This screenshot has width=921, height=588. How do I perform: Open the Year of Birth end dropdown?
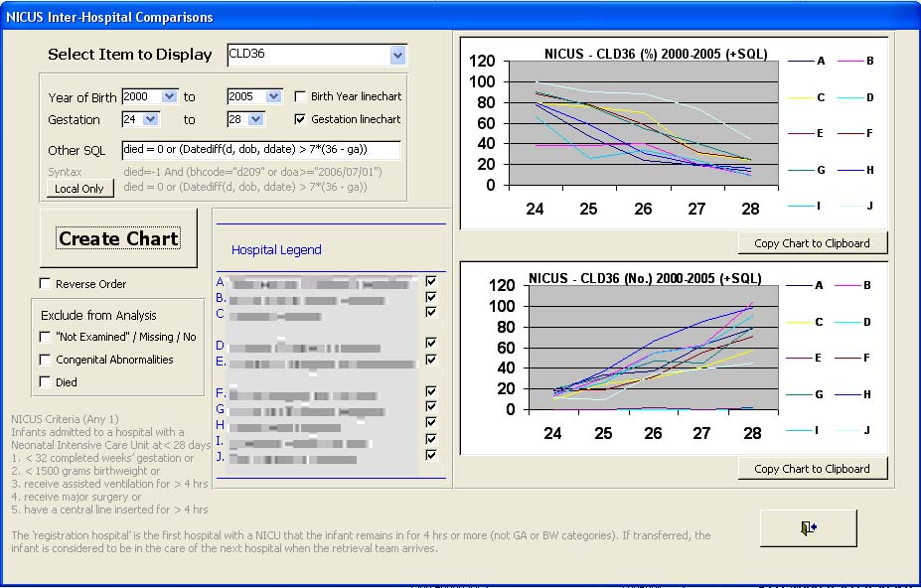(x=273, y=97)
